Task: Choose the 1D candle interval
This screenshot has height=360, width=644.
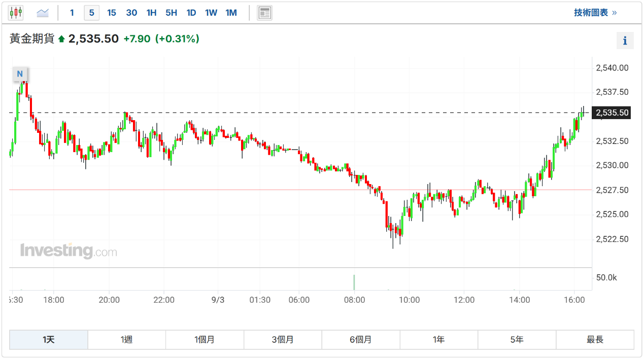Action: [x=191, y=13]
